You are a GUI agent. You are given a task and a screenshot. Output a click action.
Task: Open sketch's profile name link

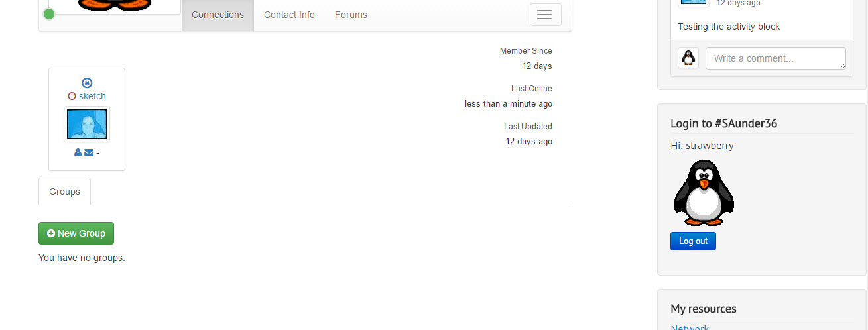(92, 96)
